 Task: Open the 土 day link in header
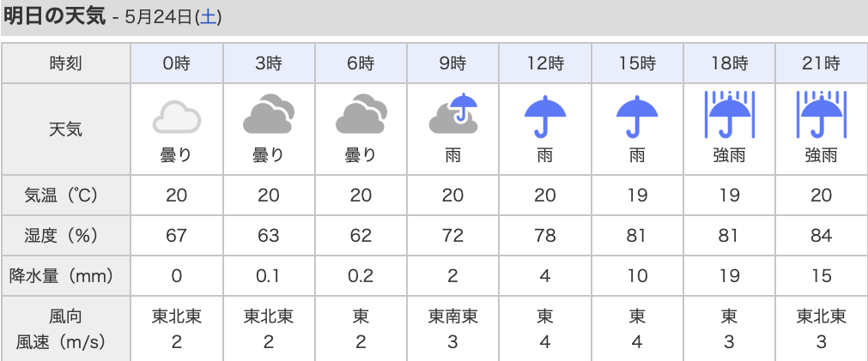pos(208,17)
